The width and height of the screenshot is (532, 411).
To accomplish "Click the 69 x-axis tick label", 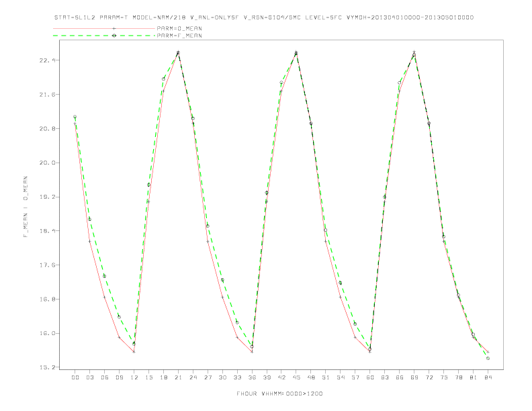I will tap(414, 377).
